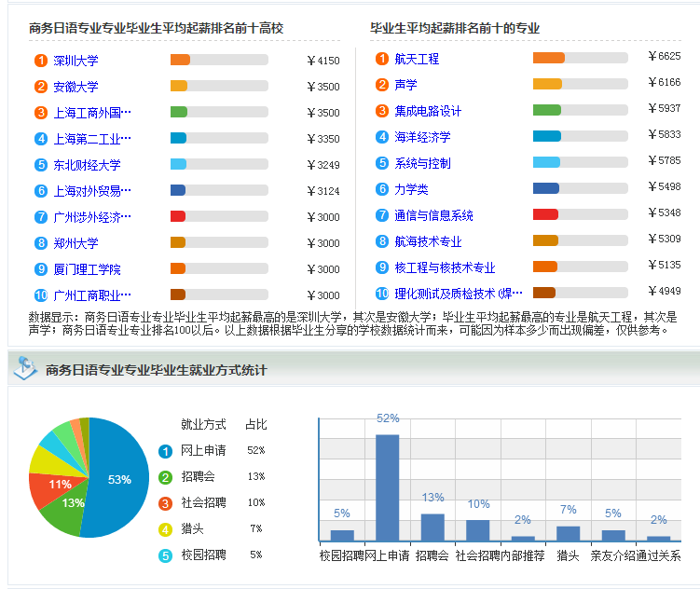
Task: Open the 力学类 major link
Action: click(411, 189)
